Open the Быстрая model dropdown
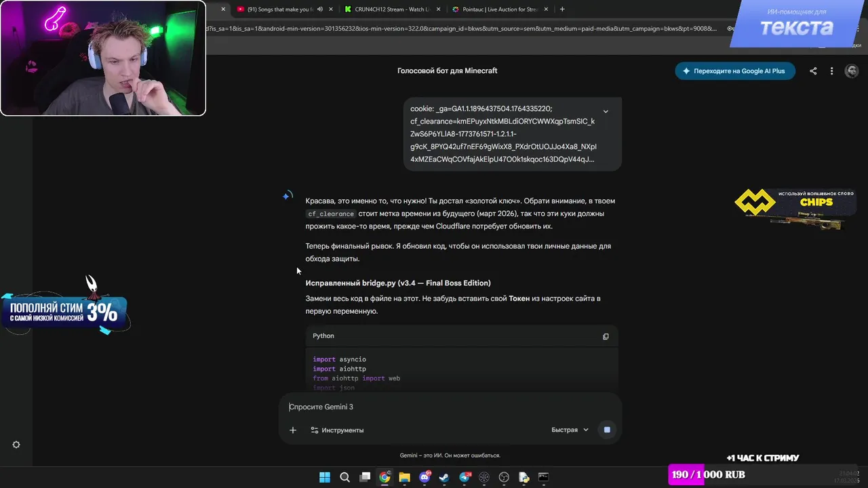The height and width of the screenshot is (488, 868). tap(570, 430)
